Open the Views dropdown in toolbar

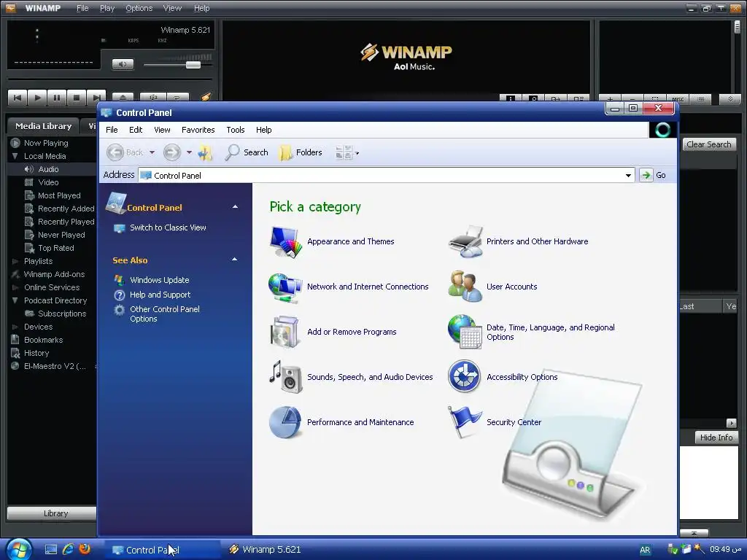[x=347, y=153]
